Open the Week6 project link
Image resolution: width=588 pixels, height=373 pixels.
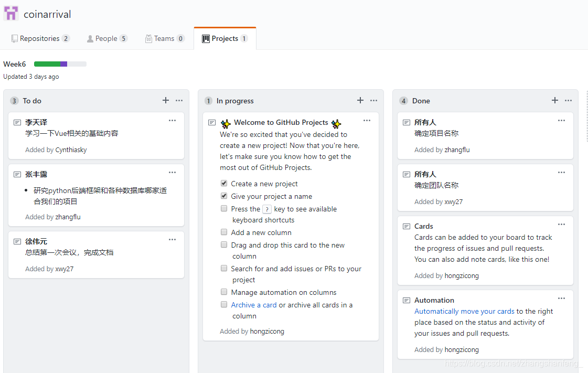(15, 64)
